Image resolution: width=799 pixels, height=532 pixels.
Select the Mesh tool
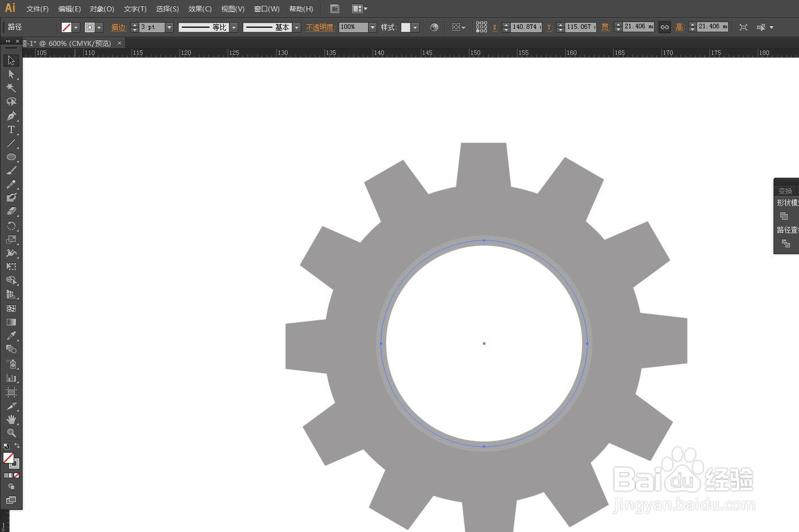(11, 308)
